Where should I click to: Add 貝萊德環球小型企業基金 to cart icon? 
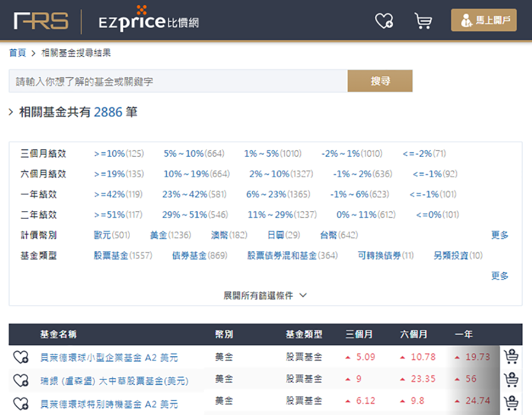click(x=511, y=356)
